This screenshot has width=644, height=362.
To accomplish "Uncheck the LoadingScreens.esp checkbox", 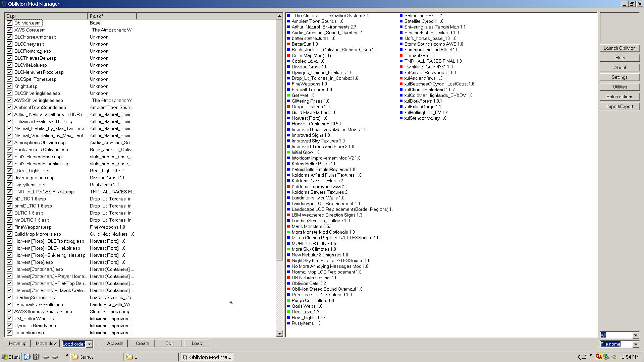I will [9, 297].
